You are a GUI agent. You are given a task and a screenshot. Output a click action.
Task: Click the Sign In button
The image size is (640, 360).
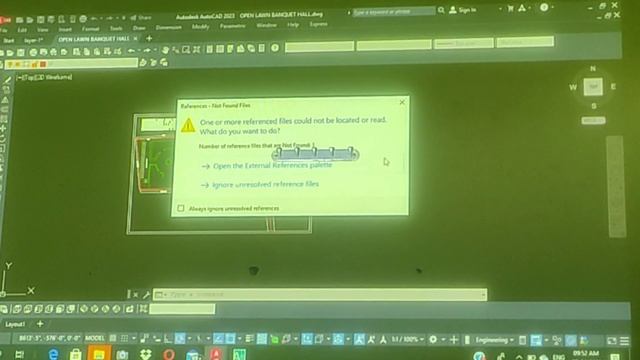[x=462, y=10]
